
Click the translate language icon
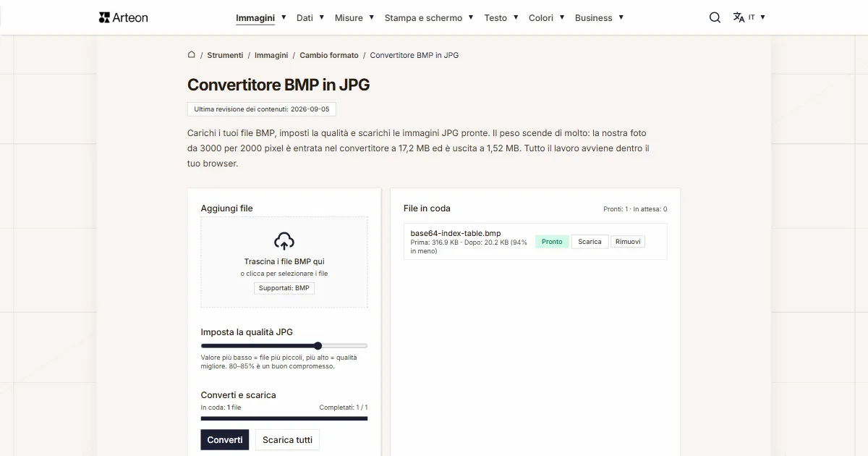pos(739,17)
